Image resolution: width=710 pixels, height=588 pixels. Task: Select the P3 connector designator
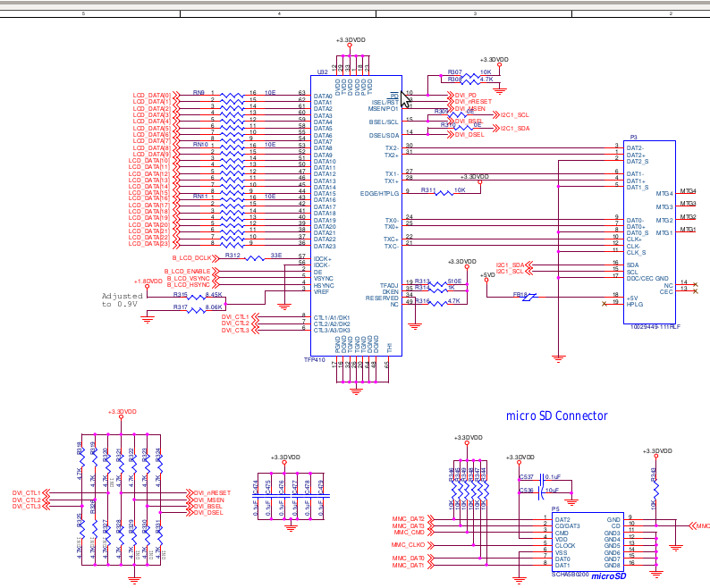(x=633, y=137)
